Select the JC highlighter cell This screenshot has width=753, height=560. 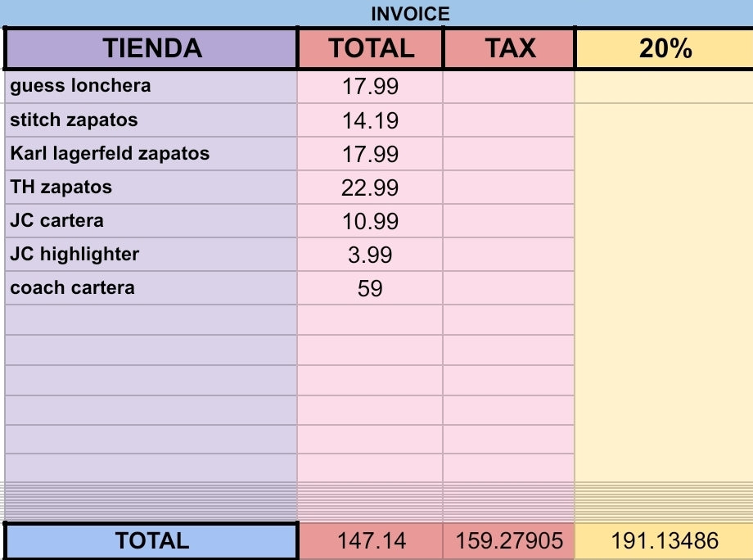[151, 255]
